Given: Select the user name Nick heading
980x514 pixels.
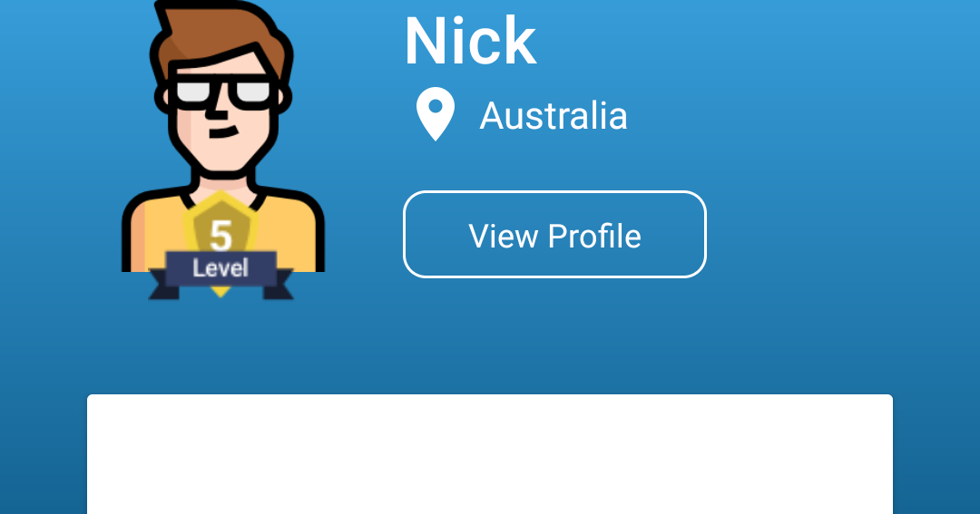Looking at the screenshot, I should pos(471,42).
